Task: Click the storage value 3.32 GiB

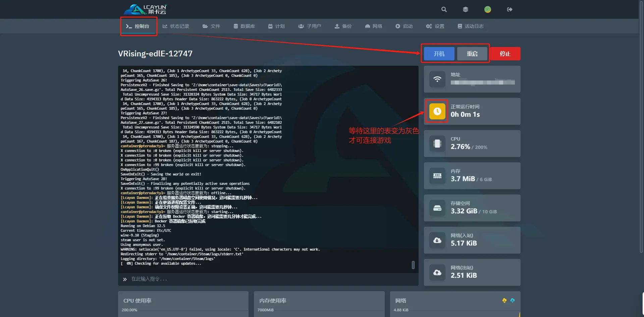Action: click(464, 211)
